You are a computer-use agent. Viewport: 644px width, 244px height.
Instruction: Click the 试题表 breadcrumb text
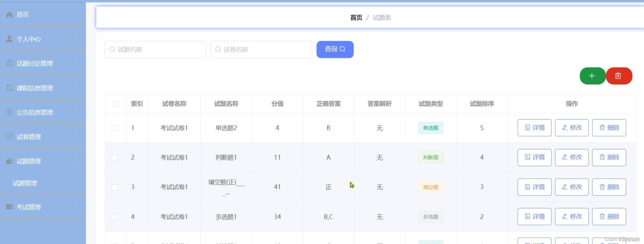[x=382, y=18]
